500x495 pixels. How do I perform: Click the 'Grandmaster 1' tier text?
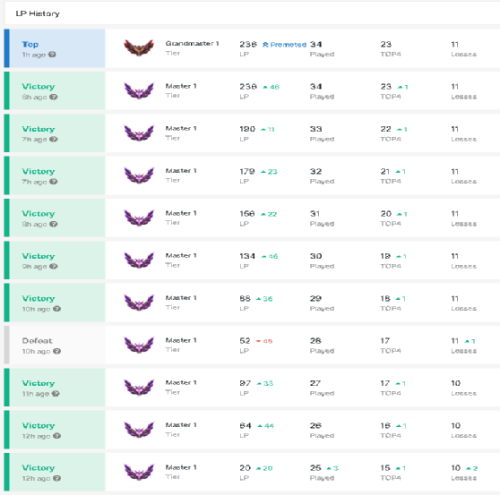pyautogui.click(x=192, y=43)
